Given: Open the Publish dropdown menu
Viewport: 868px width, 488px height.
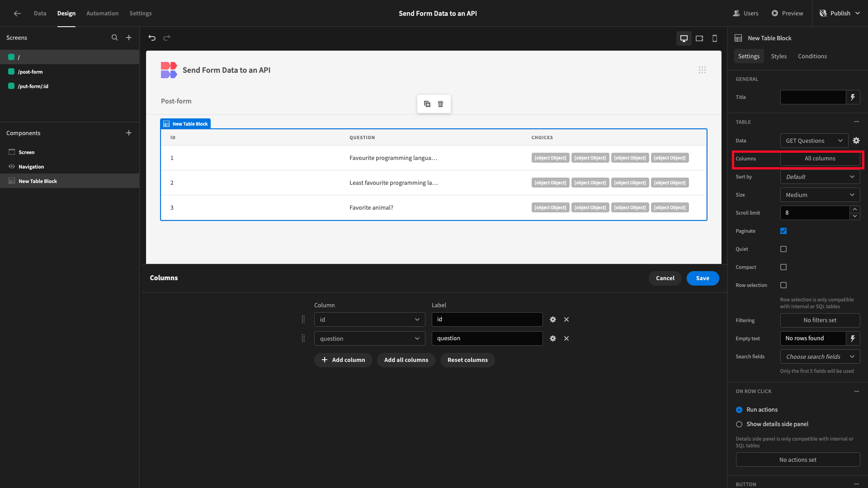Looking at the screenshot, I should tap(840, 13).
